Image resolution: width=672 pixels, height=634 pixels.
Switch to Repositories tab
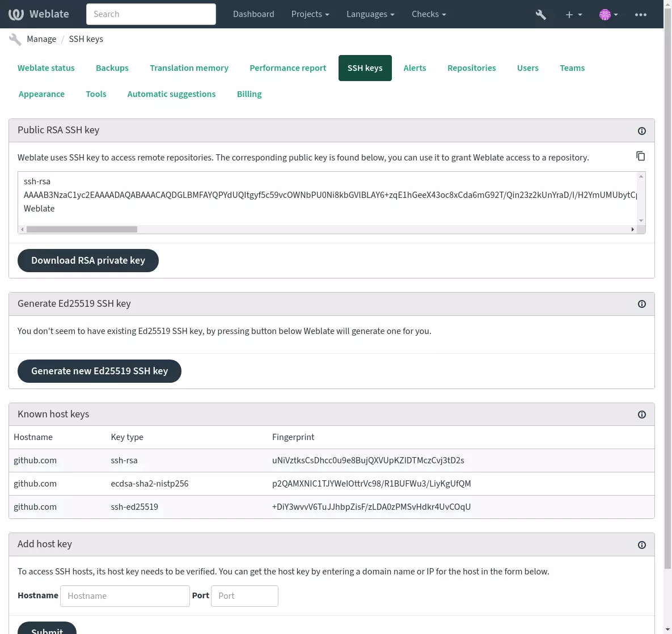click(471, 68)
